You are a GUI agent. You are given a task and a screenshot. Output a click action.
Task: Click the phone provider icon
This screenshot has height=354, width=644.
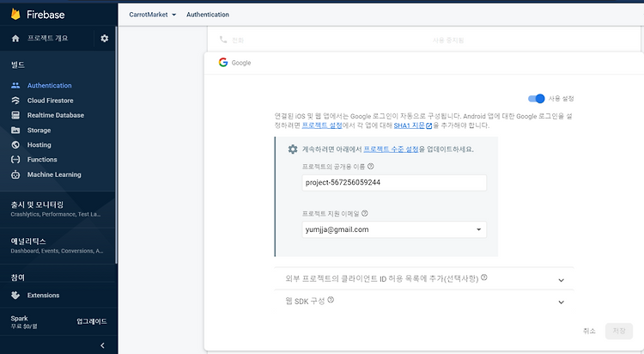pyautogui.click(x=223, y=40)
